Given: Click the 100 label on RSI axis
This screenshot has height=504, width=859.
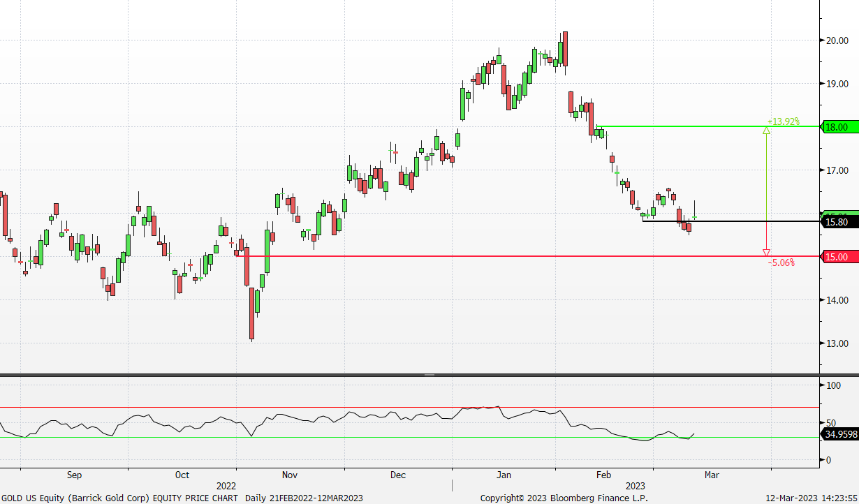Looking at the screenshot, I should pos(833,385).
